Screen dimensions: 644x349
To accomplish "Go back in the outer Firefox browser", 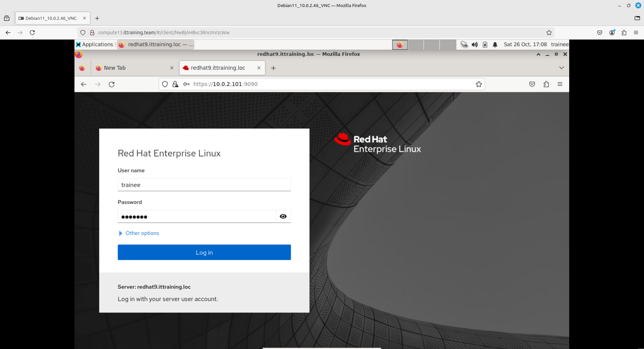I will (8, 33).
